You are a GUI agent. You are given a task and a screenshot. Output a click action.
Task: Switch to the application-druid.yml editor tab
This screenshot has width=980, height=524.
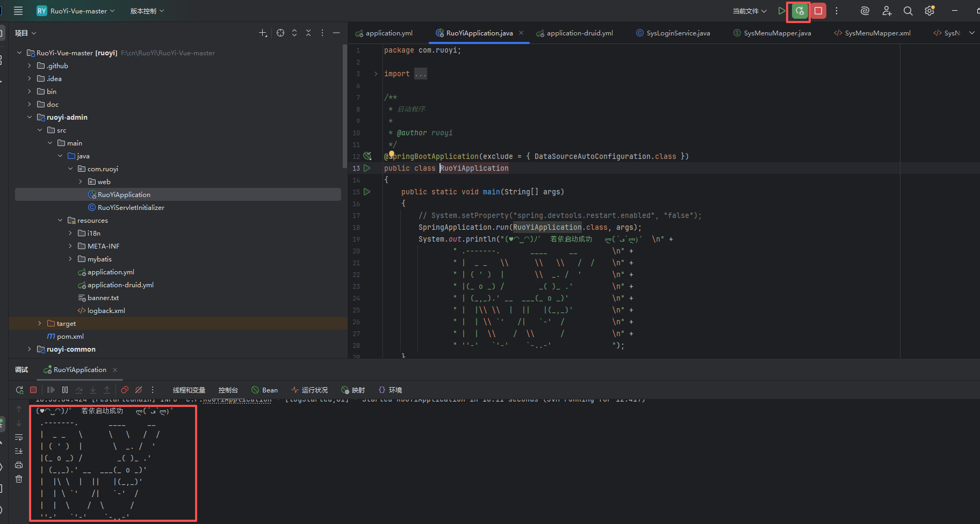pyautogui.click(x=574, y=33)
